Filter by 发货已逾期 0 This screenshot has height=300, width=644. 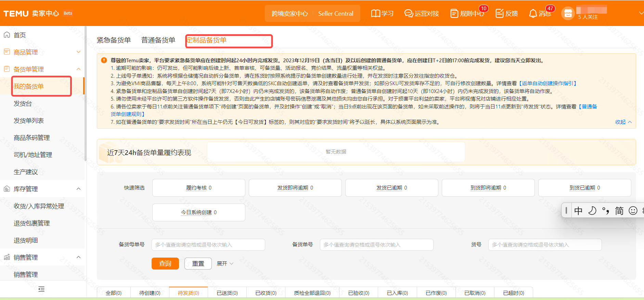[392, 188]
